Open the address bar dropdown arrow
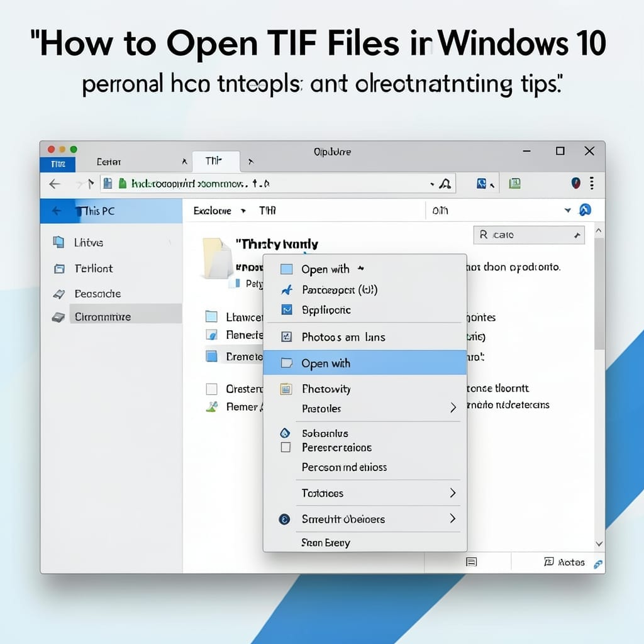644x644 pixels. click(432, 184)
